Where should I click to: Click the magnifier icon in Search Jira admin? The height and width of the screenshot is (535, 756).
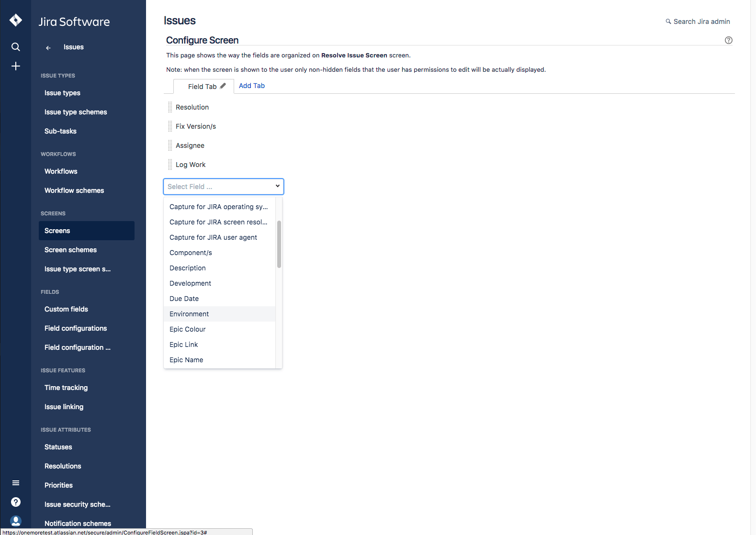[x=668, y=22]
